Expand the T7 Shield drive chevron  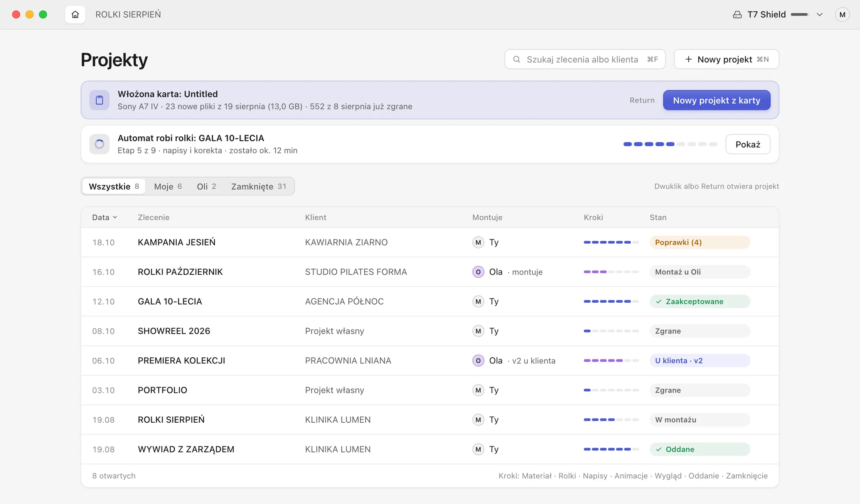point(820,15)
